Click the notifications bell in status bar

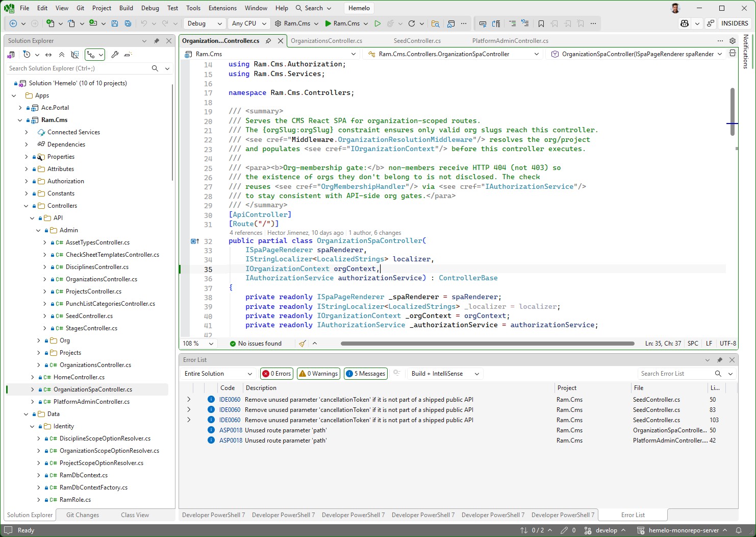pyautogui.click(x=738, y=530)
